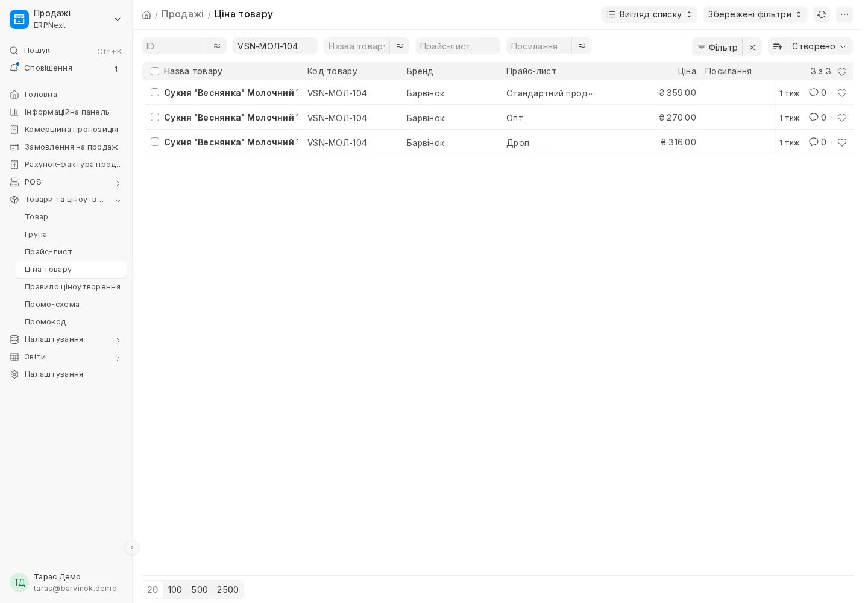Toggle approximate match on Посилання filter

tap(582, 46)
